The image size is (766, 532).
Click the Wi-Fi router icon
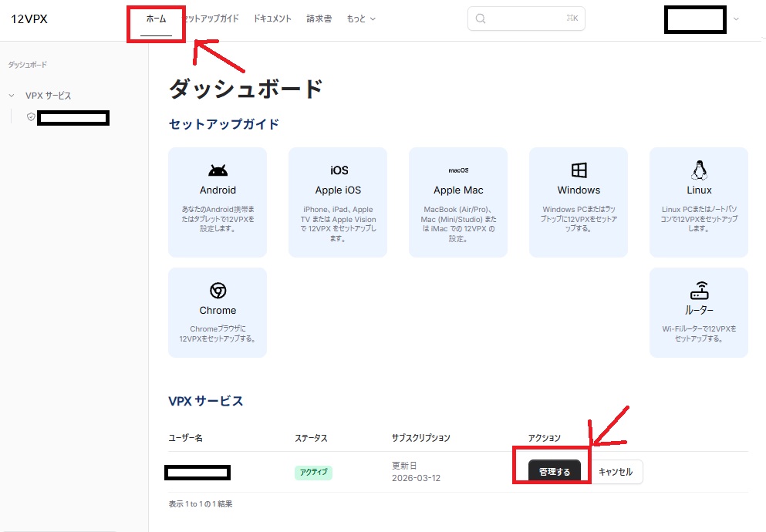click(x=699, y=291)
